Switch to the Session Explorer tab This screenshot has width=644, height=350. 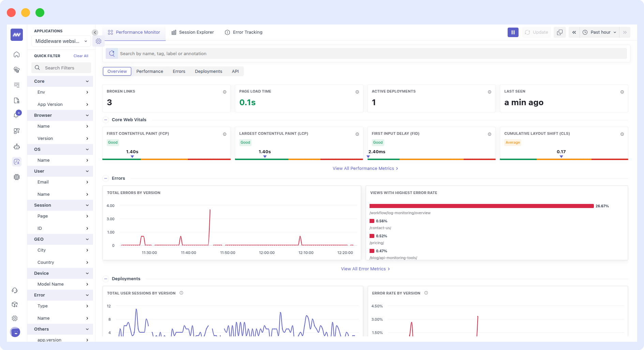point(193,32)
